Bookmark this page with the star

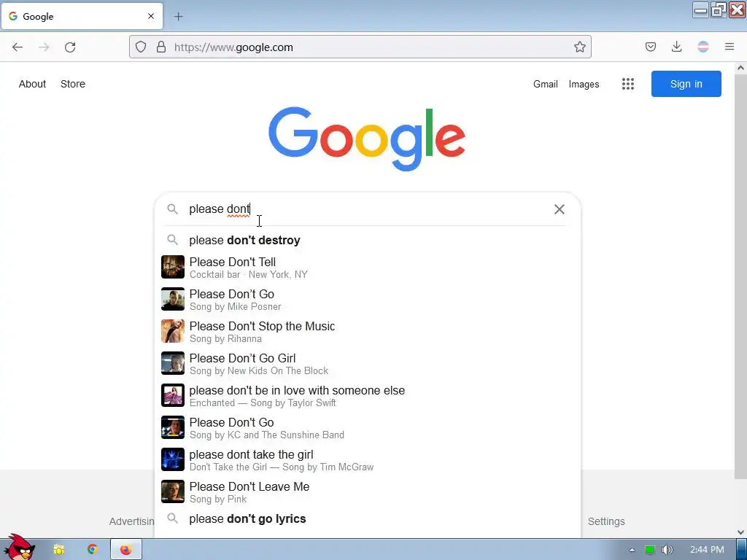pyautogui.click(x=579, y=47)
